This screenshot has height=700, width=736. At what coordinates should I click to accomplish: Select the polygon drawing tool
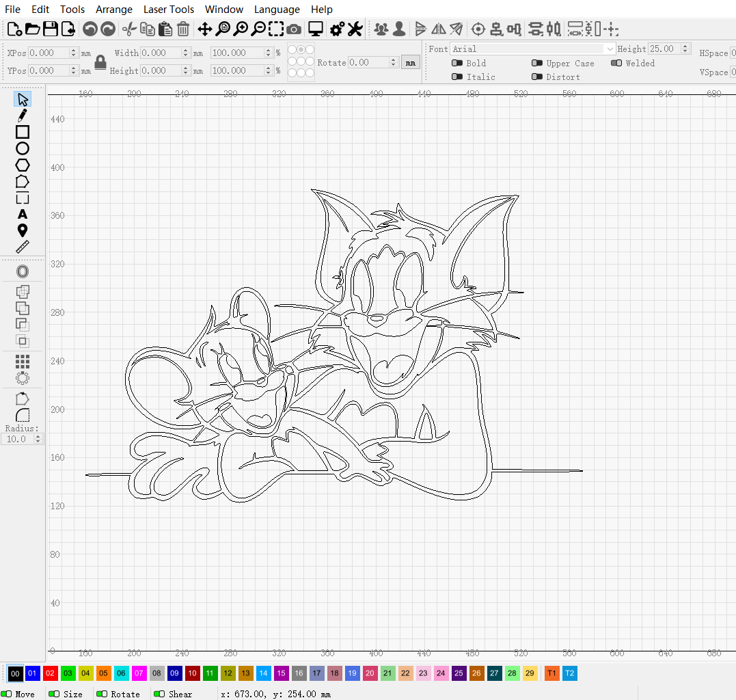(x=23, y=165)
